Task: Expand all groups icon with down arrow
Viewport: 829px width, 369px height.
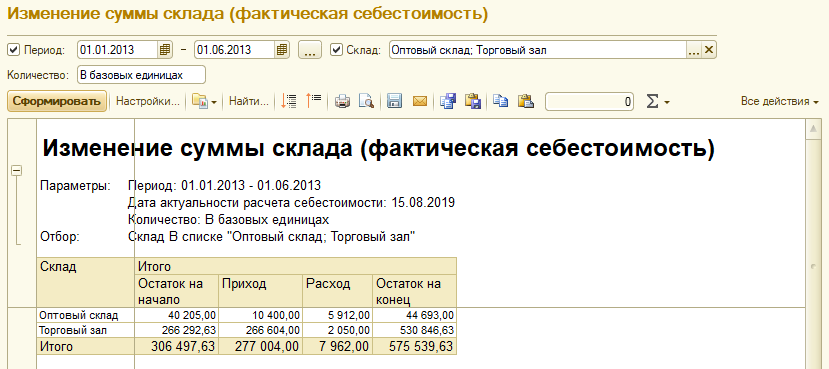Action: (289, 101)
